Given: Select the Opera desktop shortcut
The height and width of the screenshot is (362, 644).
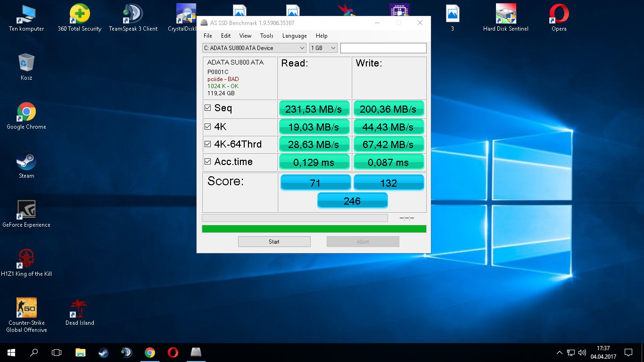Looking at the screenshot, I should pyautogui.click(x=559, y=18).
